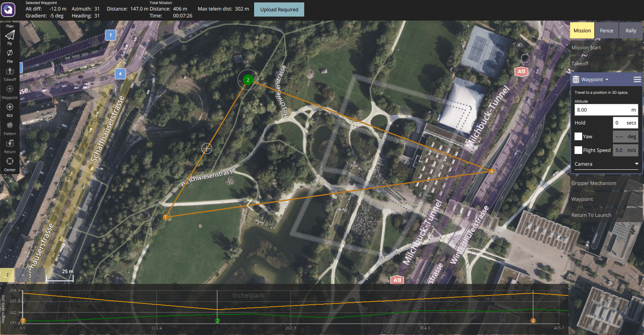The image size is (644, 335).
Task: Switch to the Rally tab
Action: [x=631, y=31]
